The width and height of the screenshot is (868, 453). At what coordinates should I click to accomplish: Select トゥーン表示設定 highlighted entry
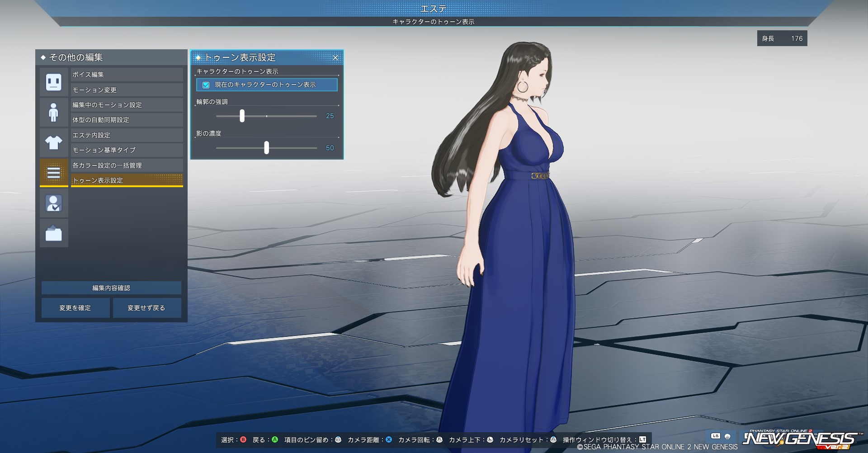coord(127,180)
